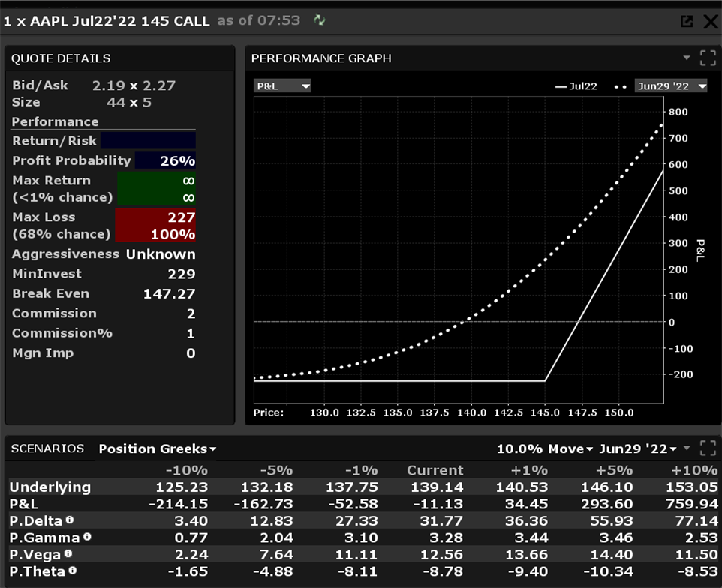This screenshot has width=722, height=588.
Task: Maximize the Scenarios panel
Action: [x=708, y=448]
